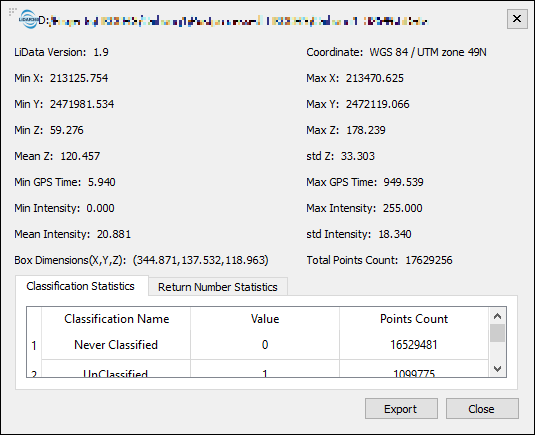The width and height of the screenshot is (535, 435).
Task: Click the LiDAR360 application logo icon
Action: [28, 19]
